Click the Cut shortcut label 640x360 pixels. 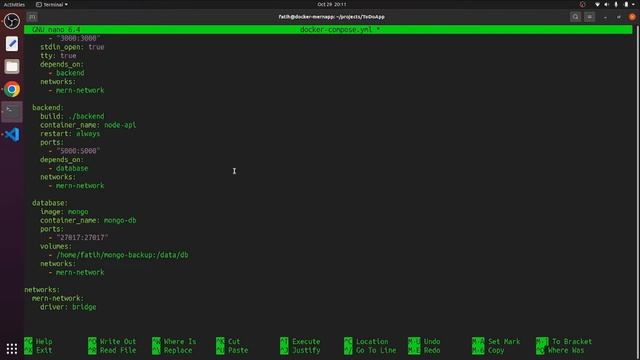coord(234,341)
